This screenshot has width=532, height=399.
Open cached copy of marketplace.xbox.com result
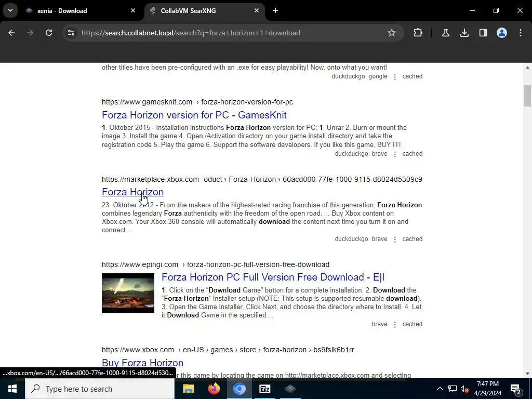(x=412, y=239)
